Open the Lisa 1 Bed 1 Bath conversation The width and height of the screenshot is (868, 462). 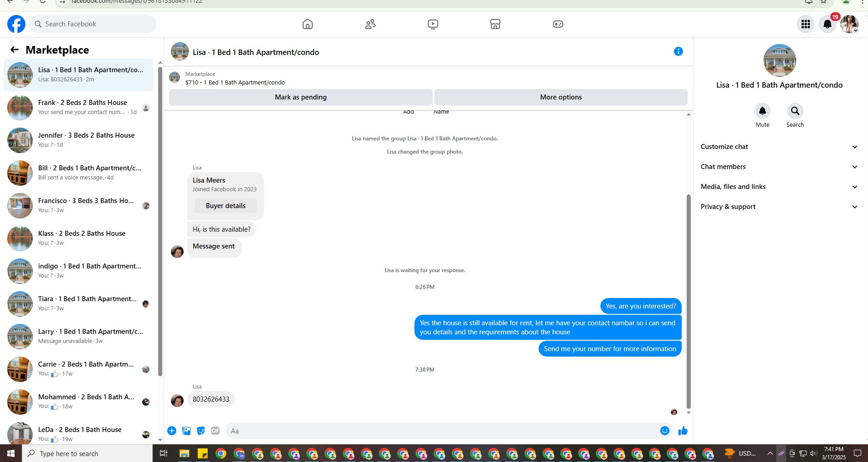pyautogui.click(x=79, y=75)
